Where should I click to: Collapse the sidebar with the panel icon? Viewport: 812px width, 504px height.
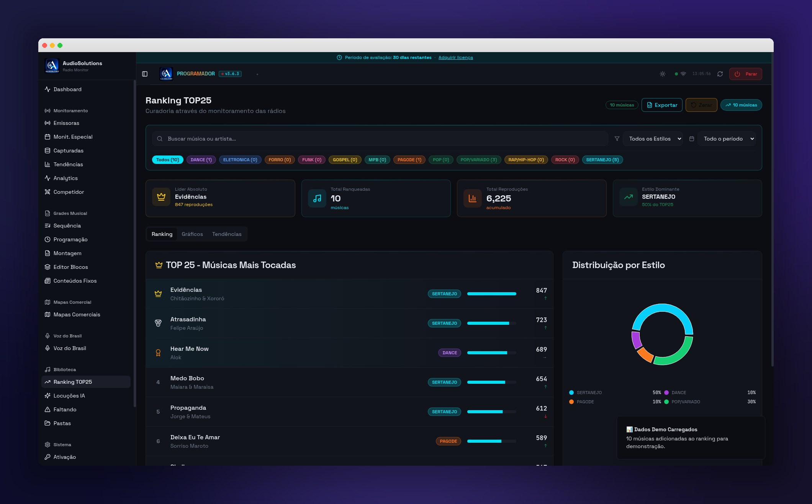(145, 74)
